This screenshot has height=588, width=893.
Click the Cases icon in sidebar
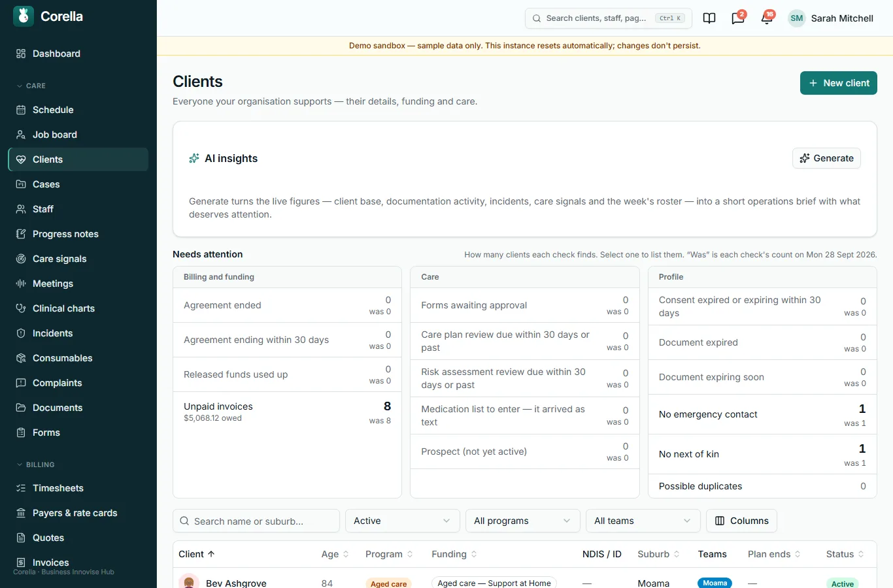click(21, 184)
